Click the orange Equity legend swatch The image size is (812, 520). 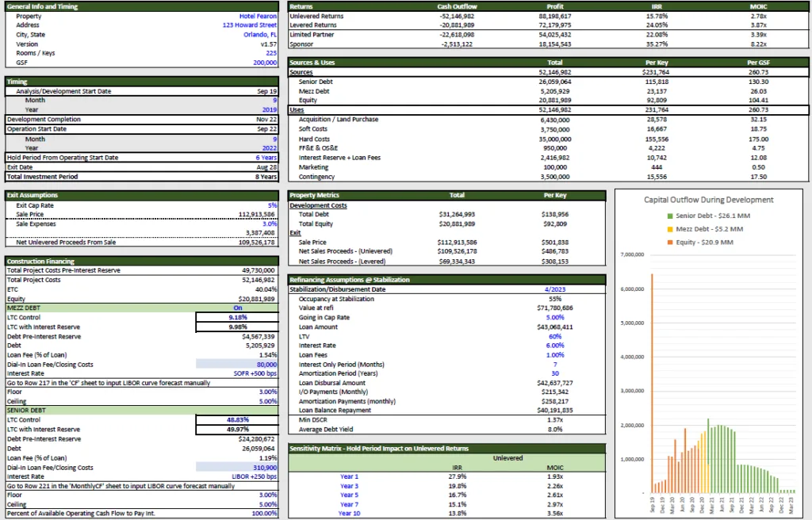670,243
